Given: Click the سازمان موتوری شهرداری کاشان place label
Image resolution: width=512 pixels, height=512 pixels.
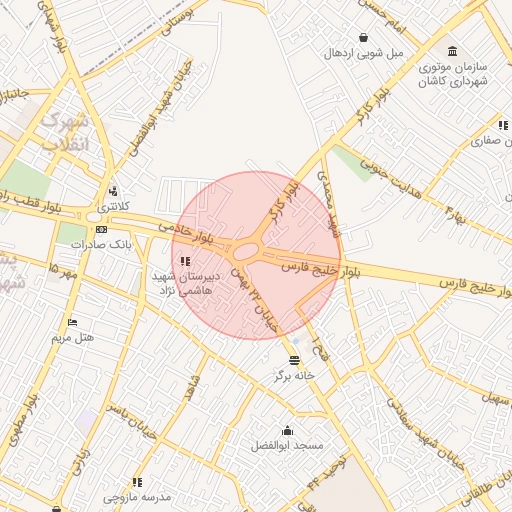Looking at the screenshot, I should pyautogui.click(x=453, y=74).
